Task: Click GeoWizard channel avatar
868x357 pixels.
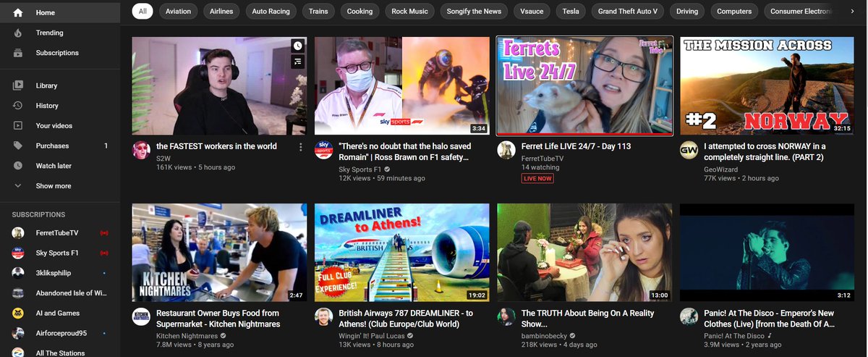Action: (x=689, y=150)
